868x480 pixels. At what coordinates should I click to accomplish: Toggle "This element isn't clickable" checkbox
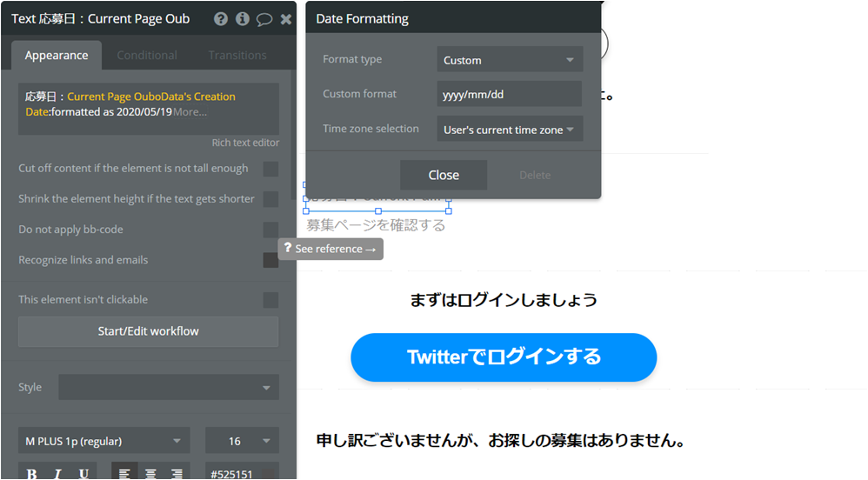[270, 300]
